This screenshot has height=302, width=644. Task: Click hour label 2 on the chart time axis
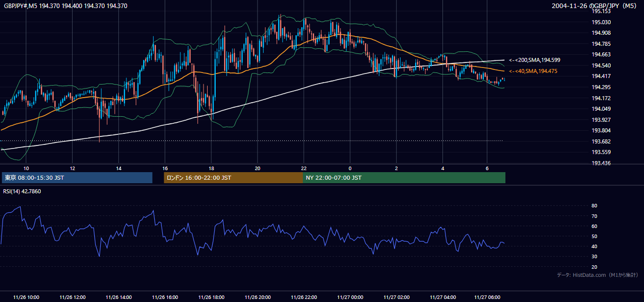point(396,168)
